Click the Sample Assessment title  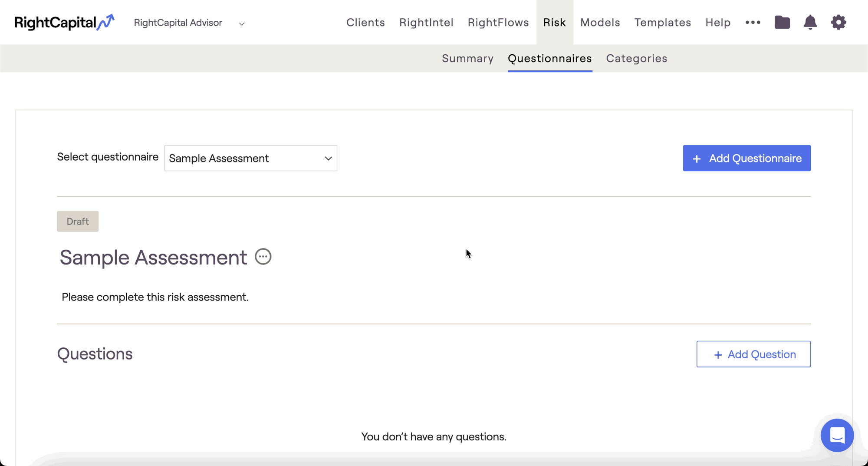[x=153, y=257]
